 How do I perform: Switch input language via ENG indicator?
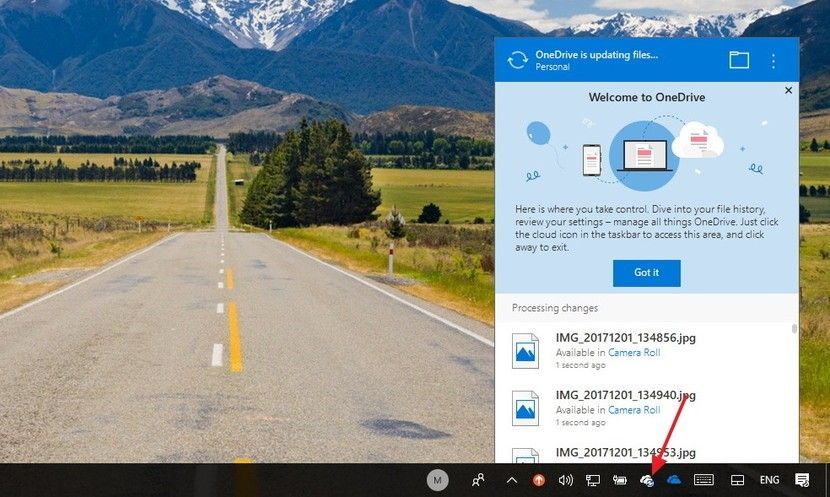point(769,481)
